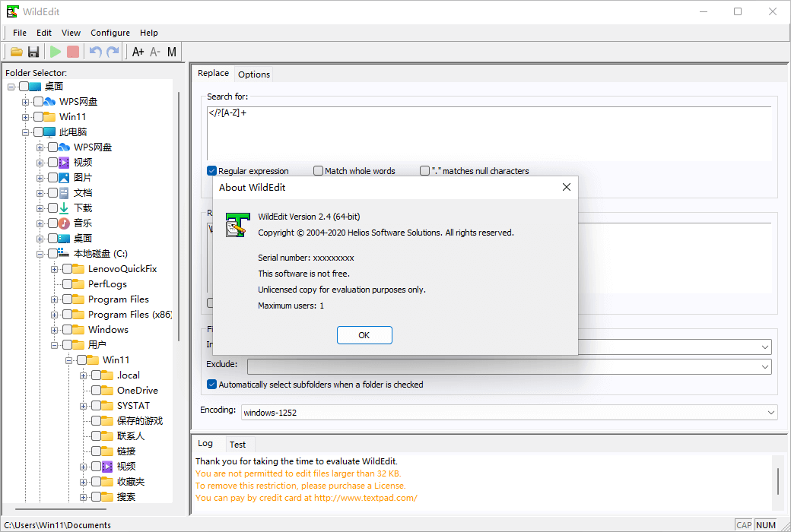This screenshot has height=532, width=791.
Task: Increase font size with A+ icon
Action: (138, 52)
